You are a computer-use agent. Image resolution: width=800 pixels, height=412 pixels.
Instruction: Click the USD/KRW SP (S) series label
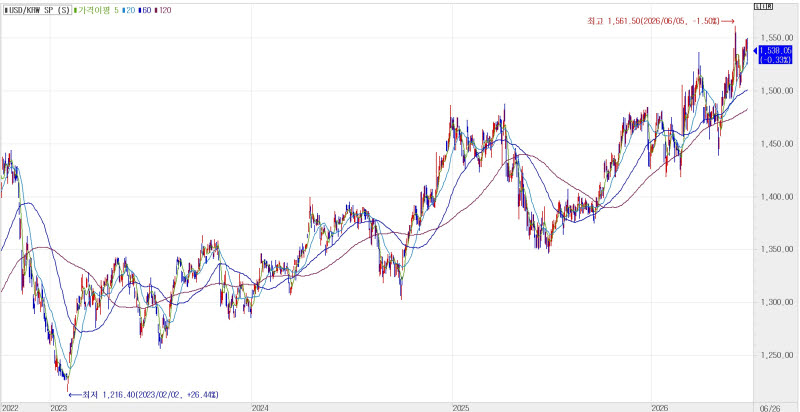(37, 10)
